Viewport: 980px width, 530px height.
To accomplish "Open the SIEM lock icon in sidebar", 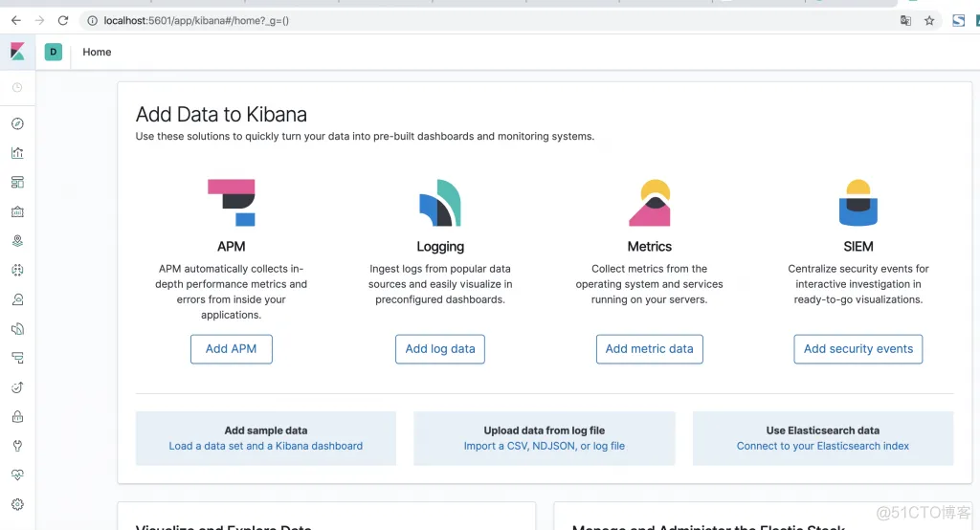I will [17, 417].
